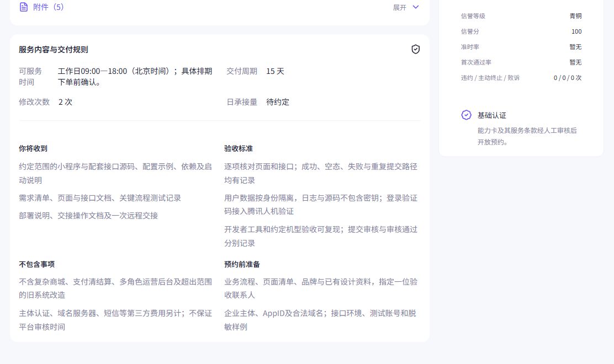Open the 附件（5）attachments heading

pos(49,7)
